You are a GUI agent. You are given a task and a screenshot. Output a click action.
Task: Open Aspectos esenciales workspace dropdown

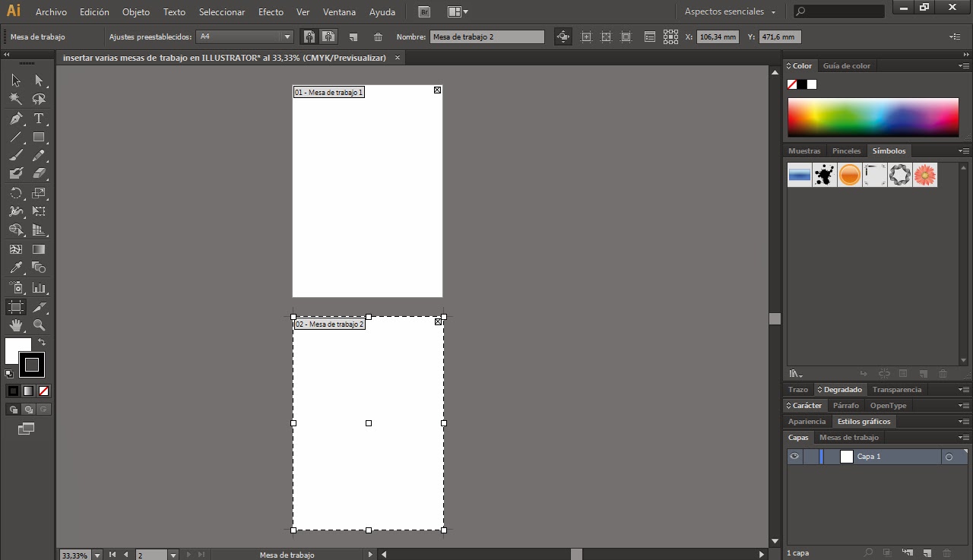(730, 12)
